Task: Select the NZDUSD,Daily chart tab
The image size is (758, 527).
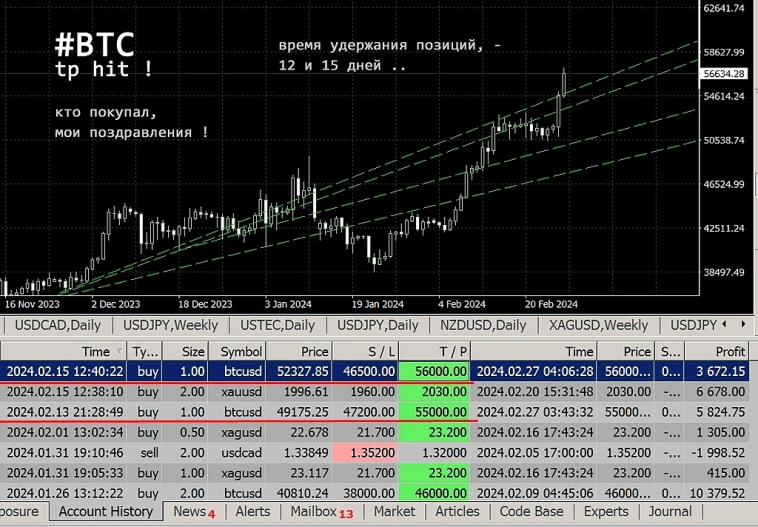Action: coord(483,325)
